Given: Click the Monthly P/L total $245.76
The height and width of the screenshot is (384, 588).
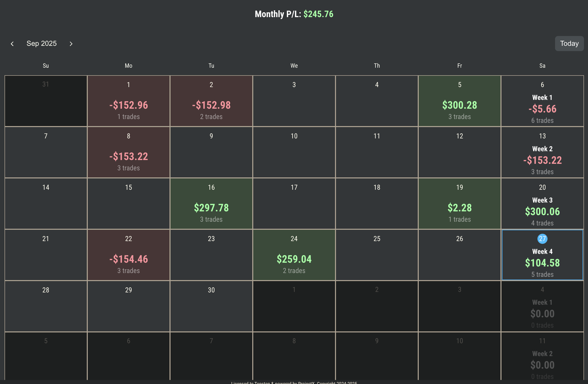Looking at the screenshot, I should [318, 14].
